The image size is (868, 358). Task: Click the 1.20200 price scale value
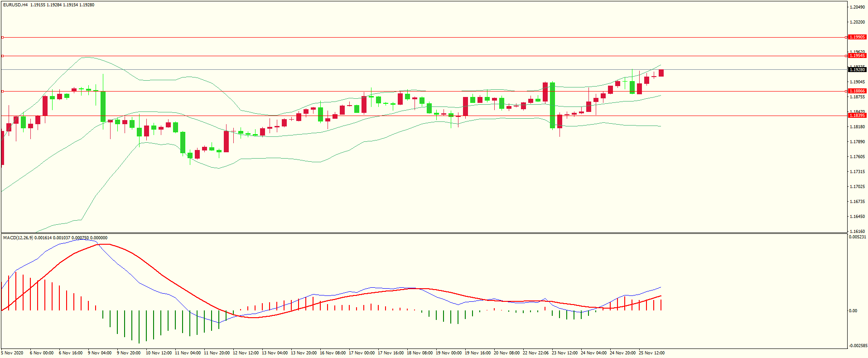(857, 22)
